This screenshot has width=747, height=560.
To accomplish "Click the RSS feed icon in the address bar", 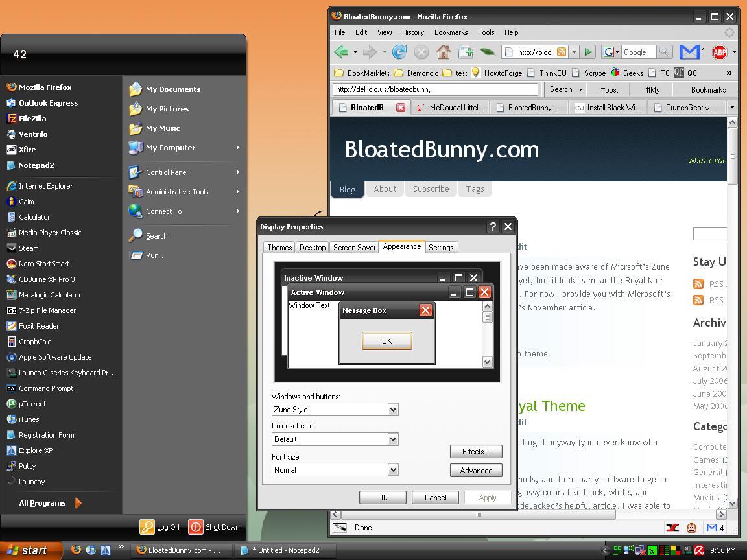I will click(562, 52).
